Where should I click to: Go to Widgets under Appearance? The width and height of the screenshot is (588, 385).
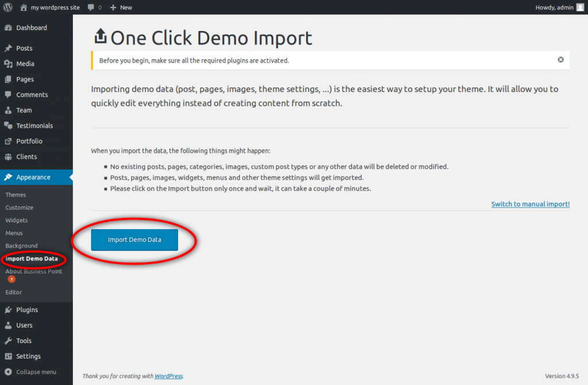(17, 220)
